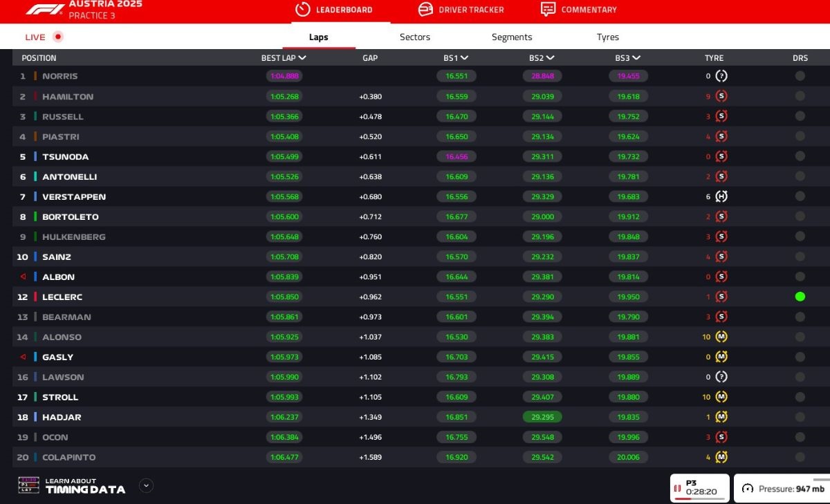Image resolution: width=830 pixels, height=504 pixels.
Task: Open the BS1 column dropdown
Action: [x=464, y=58]
